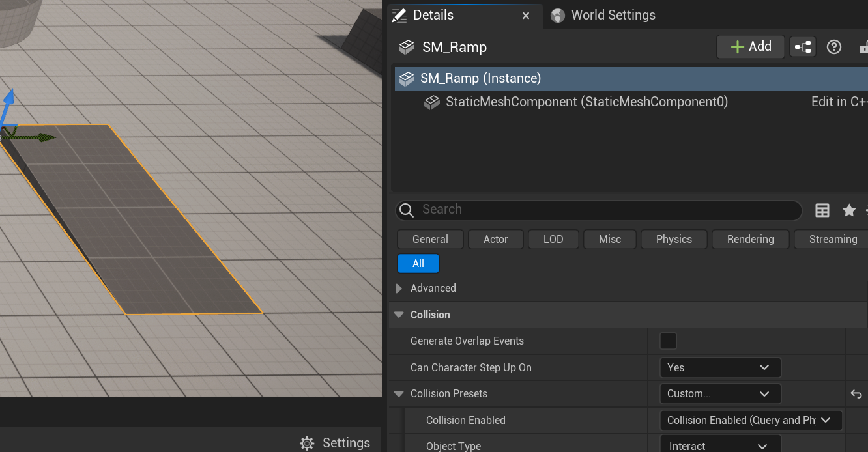Viewport: 868px width, 452px height.
Task: Select the Details tab
Action: pyautogui.click(x=433, y=15)
